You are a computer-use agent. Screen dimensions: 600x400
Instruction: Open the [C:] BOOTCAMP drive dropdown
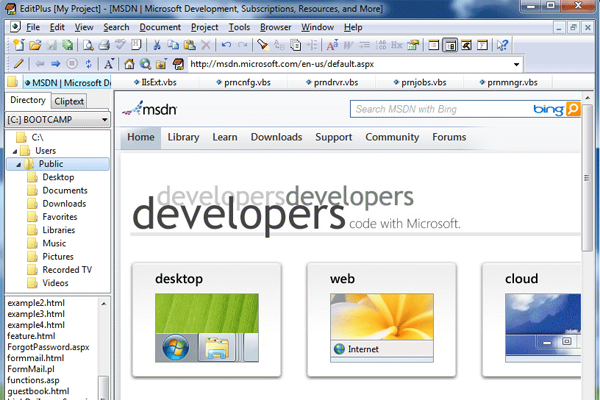click(104, 120)
